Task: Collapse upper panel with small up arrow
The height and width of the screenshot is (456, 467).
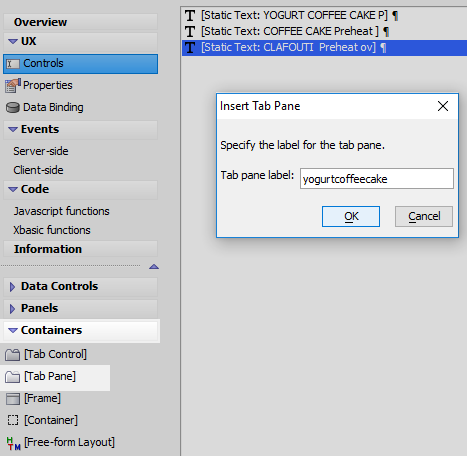Action: tap(154, 266)
